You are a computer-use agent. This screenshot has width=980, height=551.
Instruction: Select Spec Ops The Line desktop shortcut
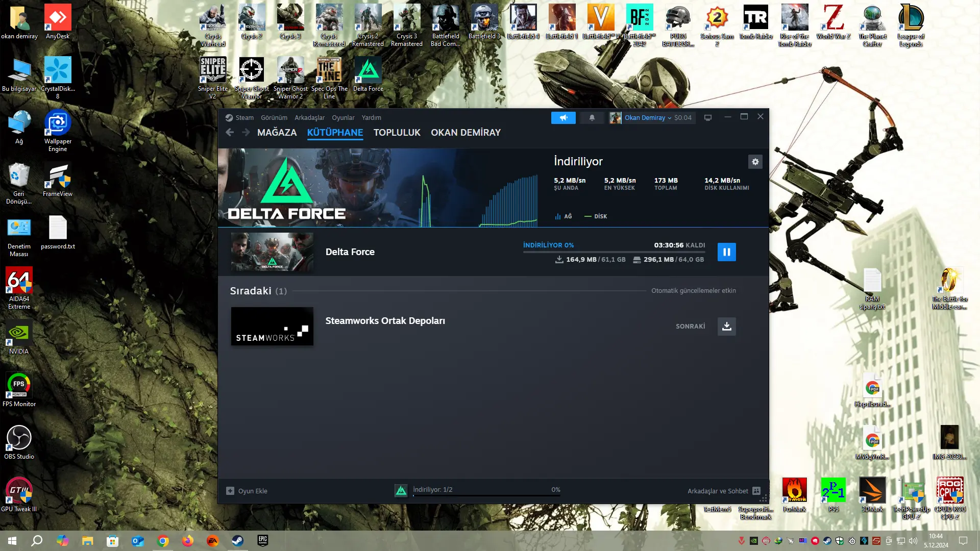click(329, 78)
